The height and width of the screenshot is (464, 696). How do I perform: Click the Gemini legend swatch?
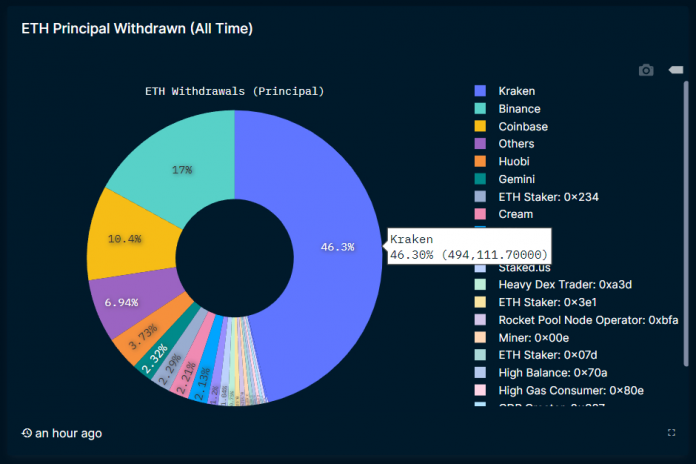pos(480,179)
